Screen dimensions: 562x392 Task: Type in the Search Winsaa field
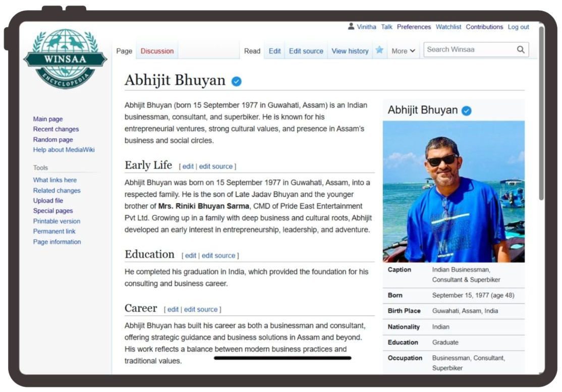(469, 49)
